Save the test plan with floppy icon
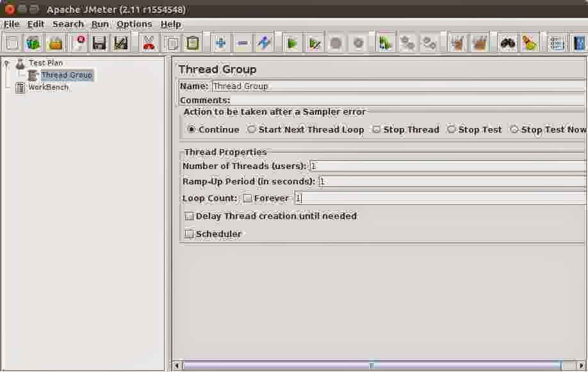Screen dimensions: 588x372 pyautogui.click(x=99, y=44)
